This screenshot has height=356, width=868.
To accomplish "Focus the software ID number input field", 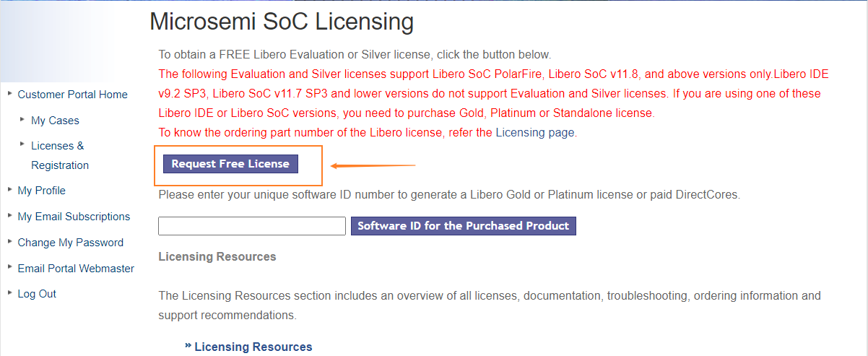I will pos(252,226).
